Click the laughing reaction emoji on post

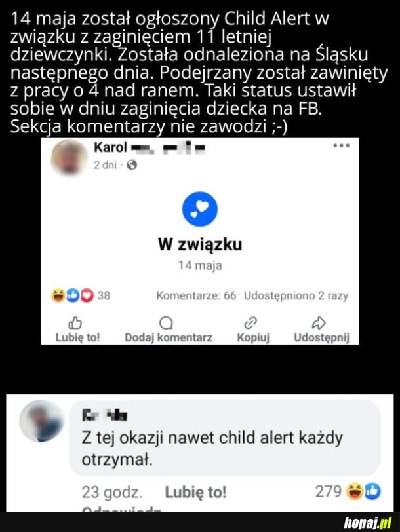(58, 295)
